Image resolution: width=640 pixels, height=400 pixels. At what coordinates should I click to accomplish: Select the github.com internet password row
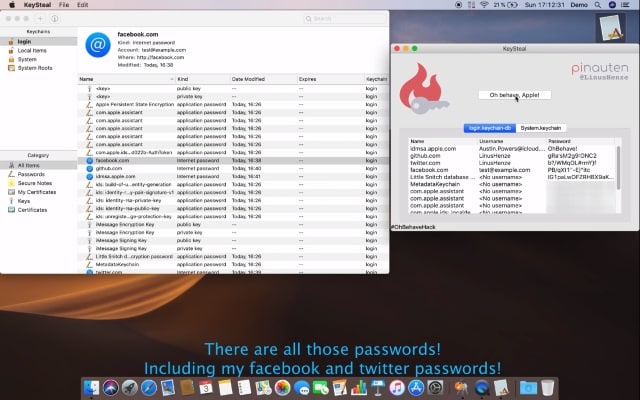pos(110,168)
